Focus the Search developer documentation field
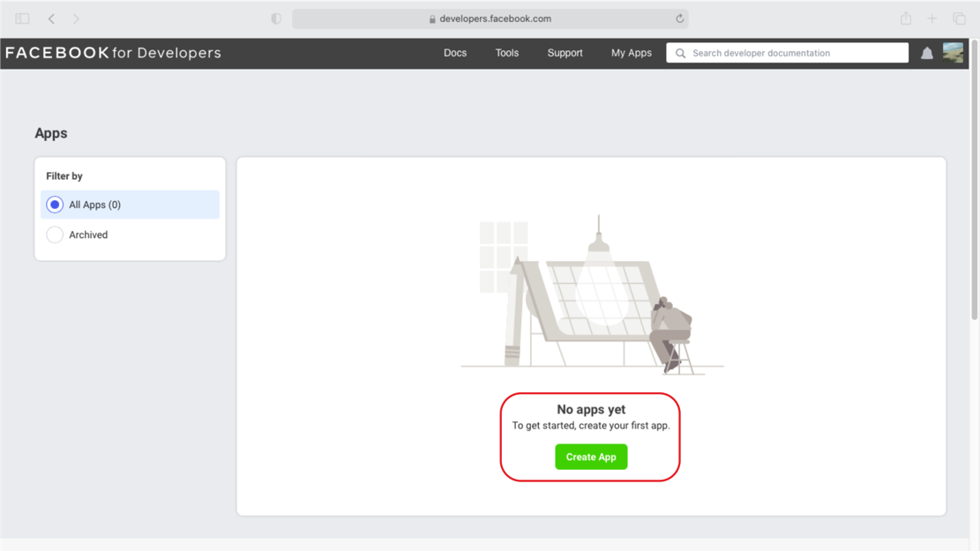Image resolution: width=980 pixels, height=551 pixels. tap(788, 53)
